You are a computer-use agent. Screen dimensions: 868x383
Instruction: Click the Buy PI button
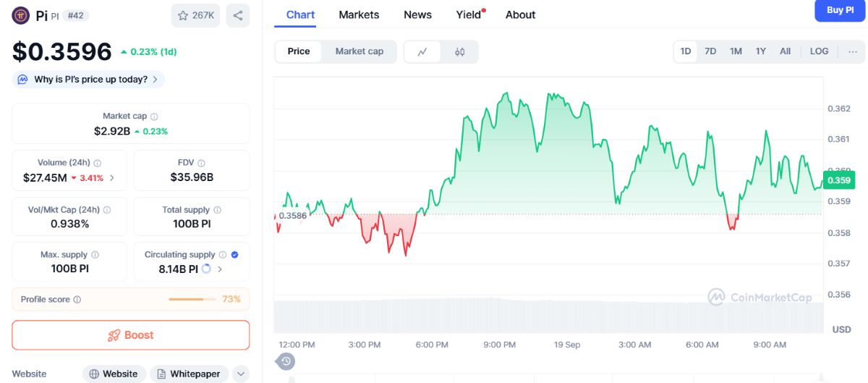(840, 10)
